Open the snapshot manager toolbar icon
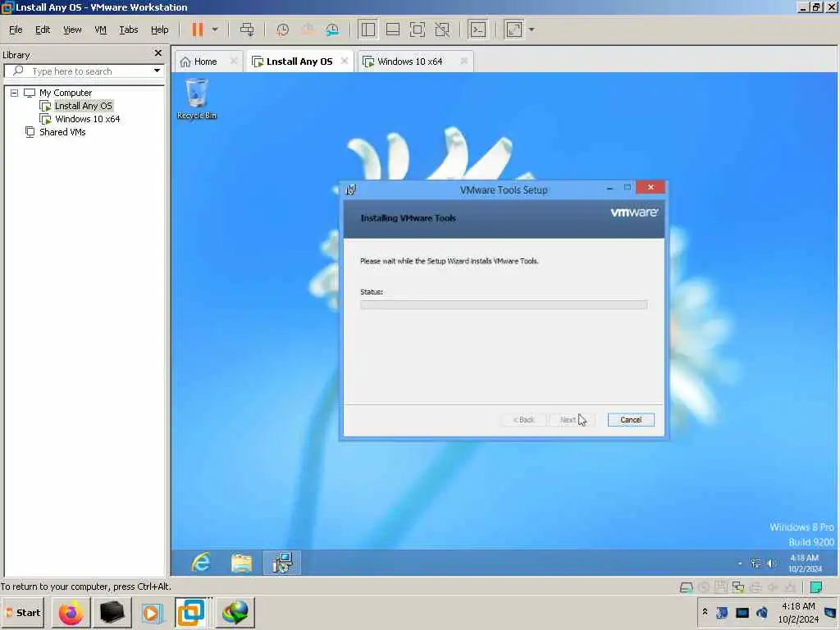The width and height of the screenshot is (840, 630). [332, 30]
